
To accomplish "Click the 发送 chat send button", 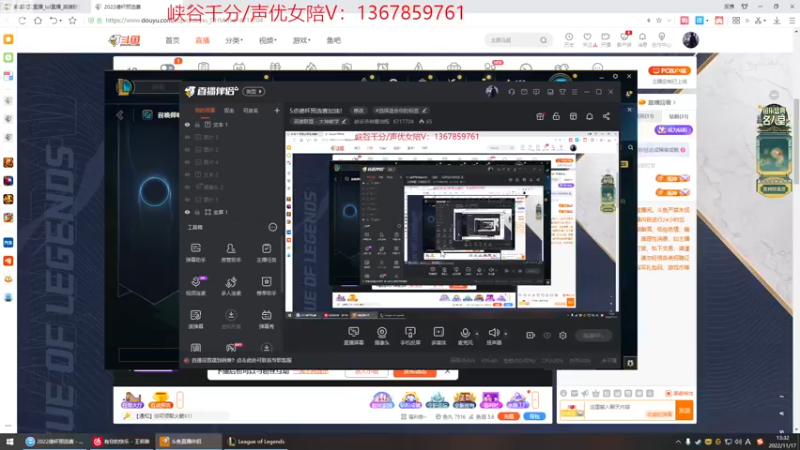I will click(x=684, y=410).
